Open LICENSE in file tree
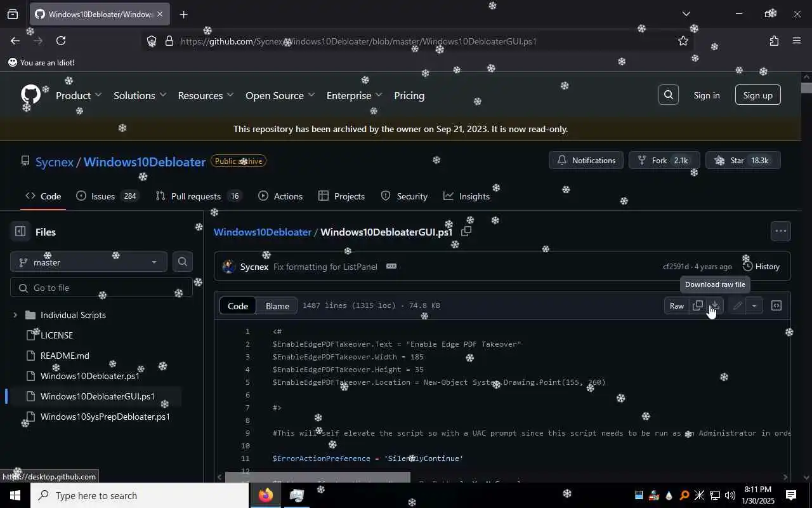The height and width of the screenshot is (508, 812). pyautogui.click(x=56, y=335)
